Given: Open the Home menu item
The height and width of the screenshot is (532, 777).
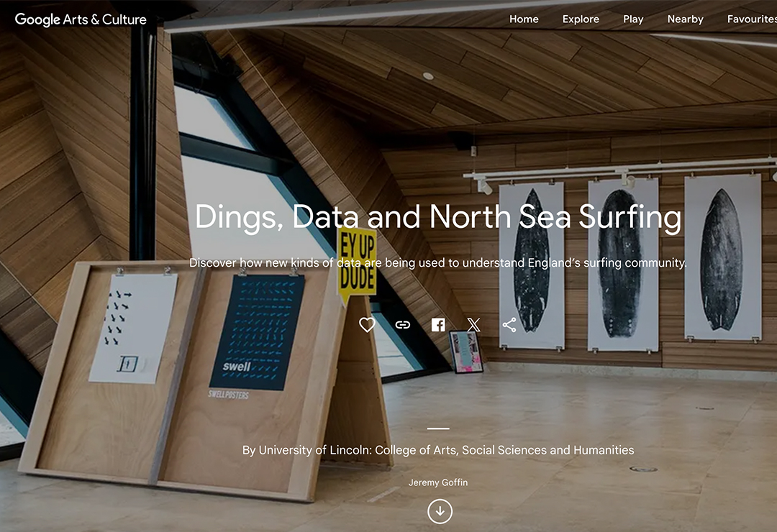Looking at the screenshot, I should [524, 19].
